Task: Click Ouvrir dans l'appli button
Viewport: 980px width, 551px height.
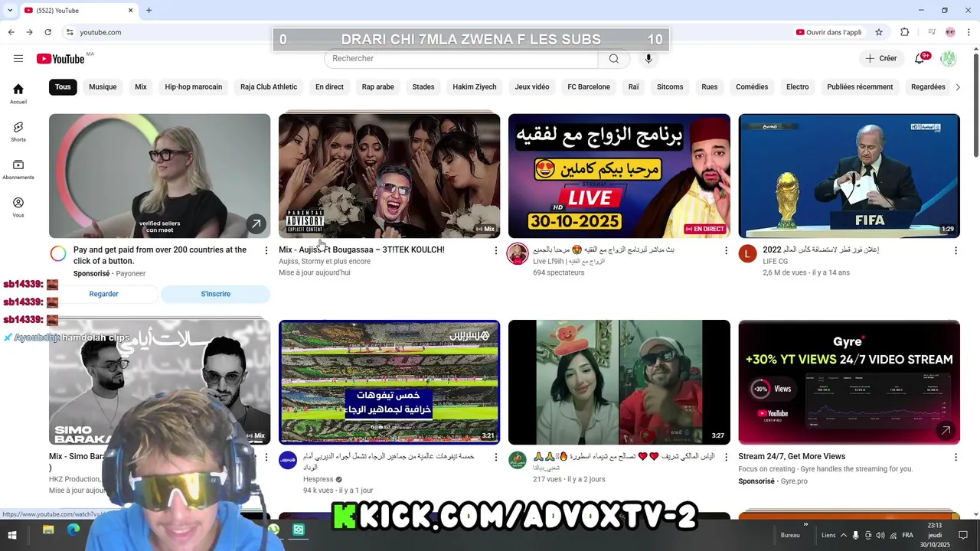Action: 828,32
